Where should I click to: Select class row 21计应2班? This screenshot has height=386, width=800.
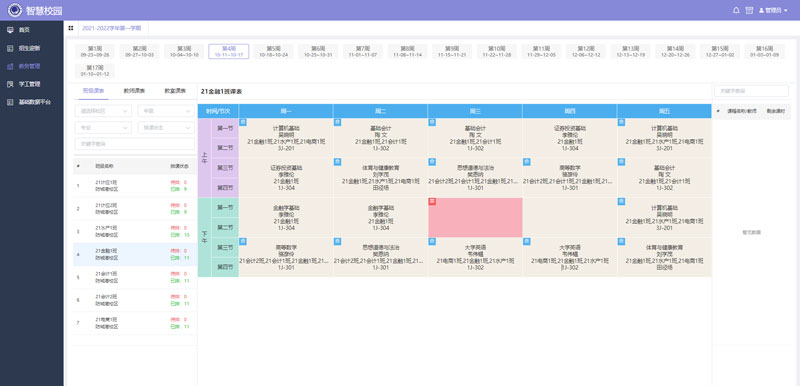pos(135,209)
